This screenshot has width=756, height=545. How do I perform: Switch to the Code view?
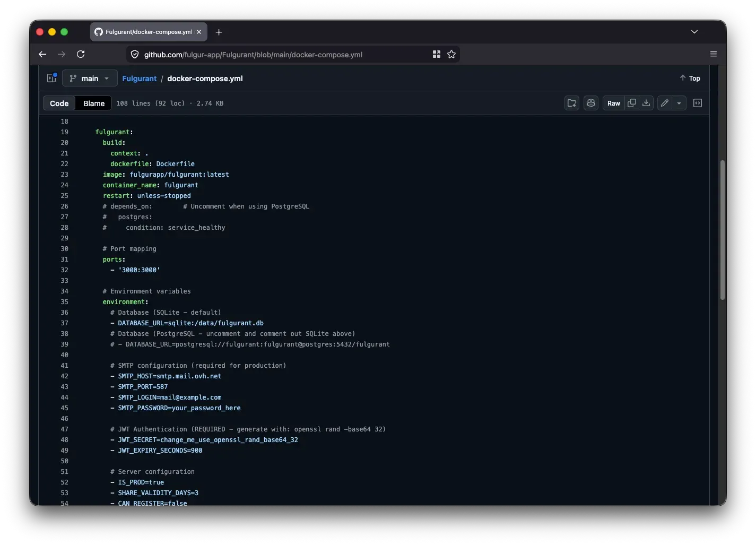click(x=58, y=103)
